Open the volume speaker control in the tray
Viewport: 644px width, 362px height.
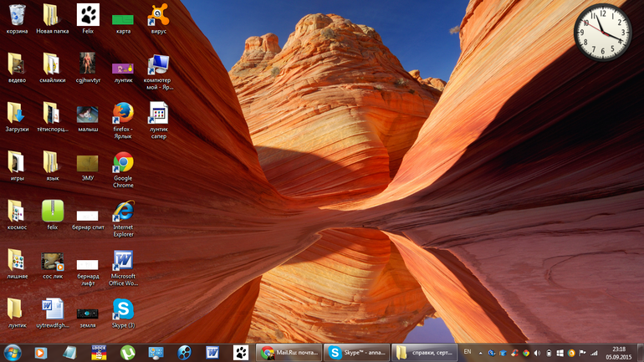click(537, 353)
